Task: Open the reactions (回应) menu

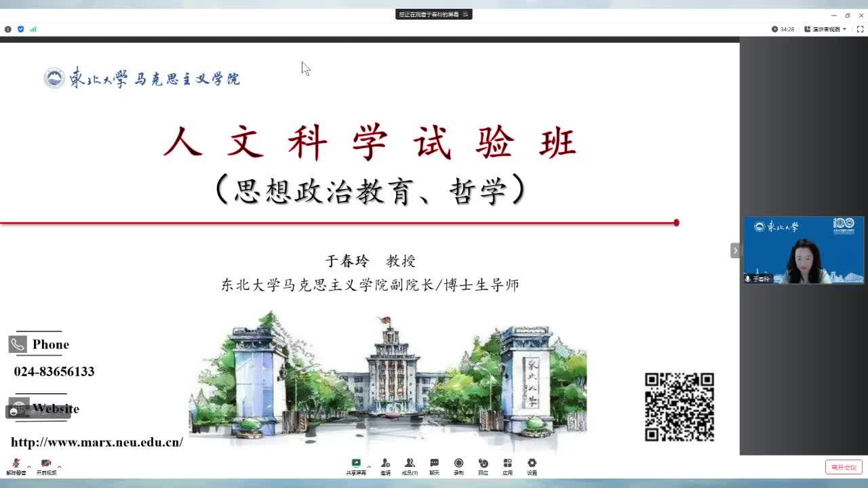Action: click(x=483, y=466)
